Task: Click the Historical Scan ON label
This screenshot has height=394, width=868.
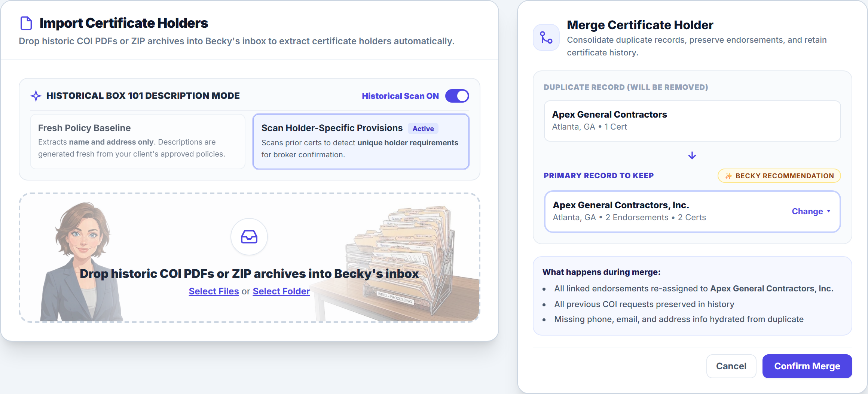Action: (400, 96)
